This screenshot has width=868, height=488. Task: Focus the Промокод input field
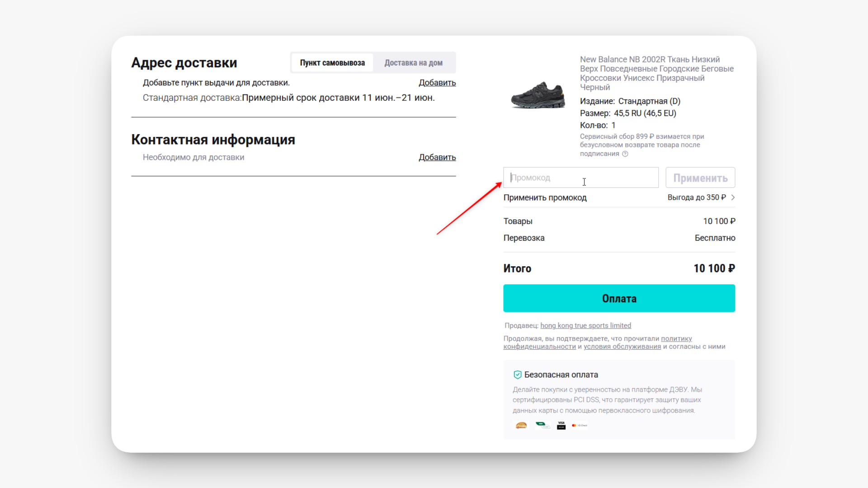pos(581,178)
